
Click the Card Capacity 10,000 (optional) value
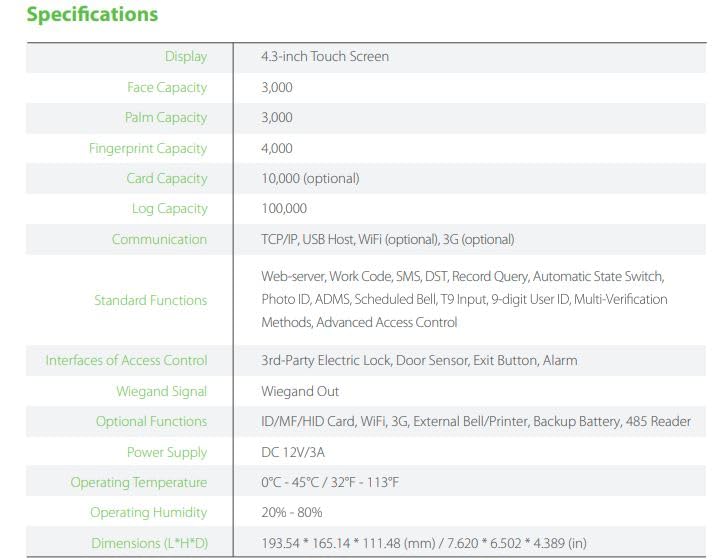(x=310, y=179)
